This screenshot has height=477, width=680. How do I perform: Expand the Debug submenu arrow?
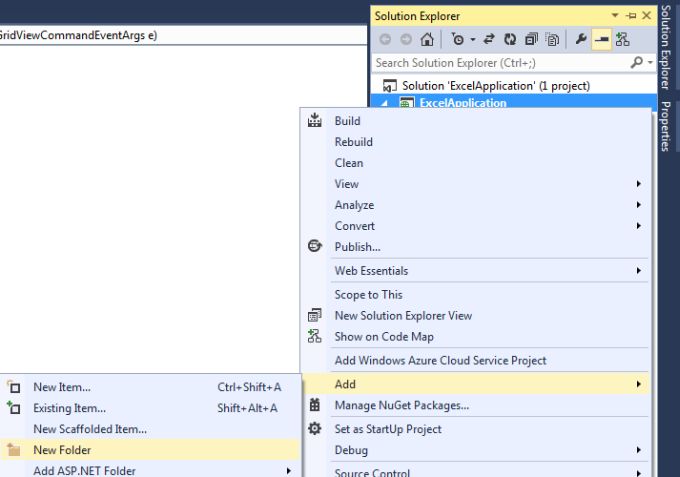pos(638,450)
